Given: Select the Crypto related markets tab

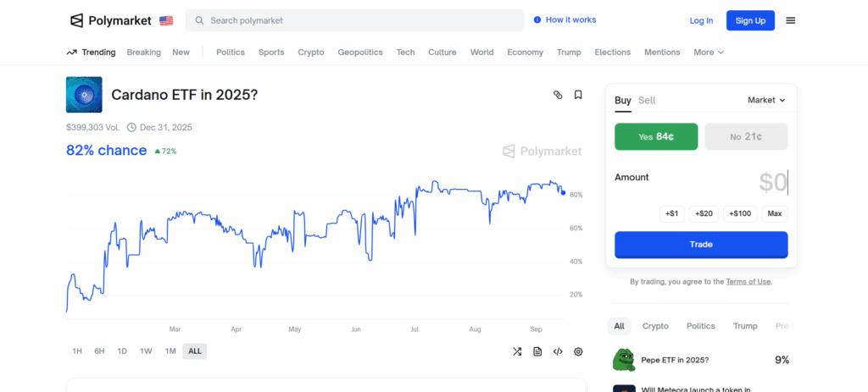Looking at the screenshot, I should [x=655, y=326].
